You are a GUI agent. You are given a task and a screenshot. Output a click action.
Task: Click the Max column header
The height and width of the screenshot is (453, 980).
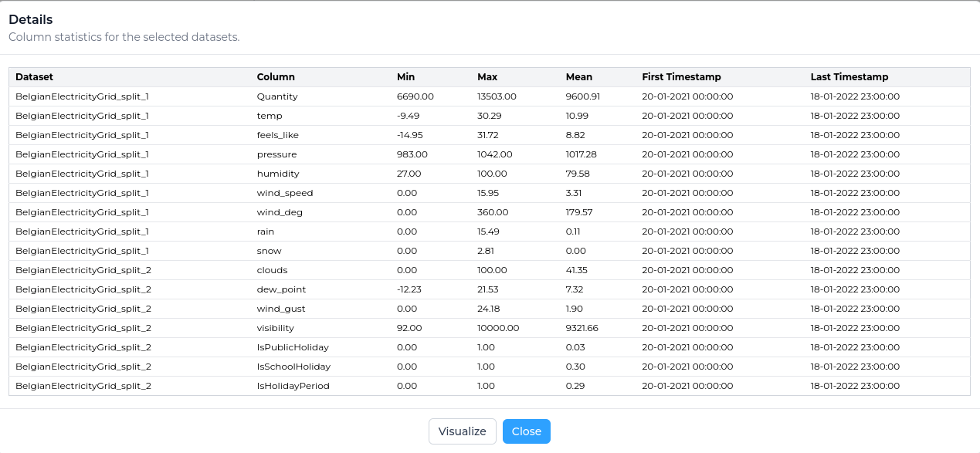coord(487,77)
